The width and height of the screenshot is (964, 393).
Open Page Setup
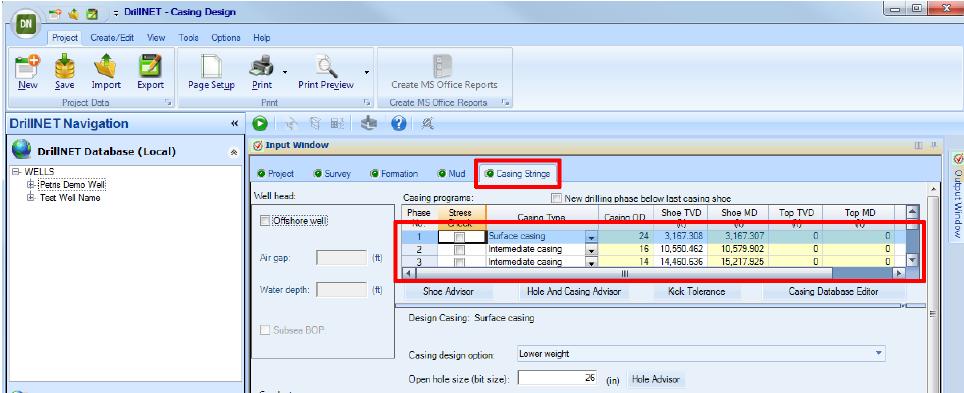coord(211,73)
